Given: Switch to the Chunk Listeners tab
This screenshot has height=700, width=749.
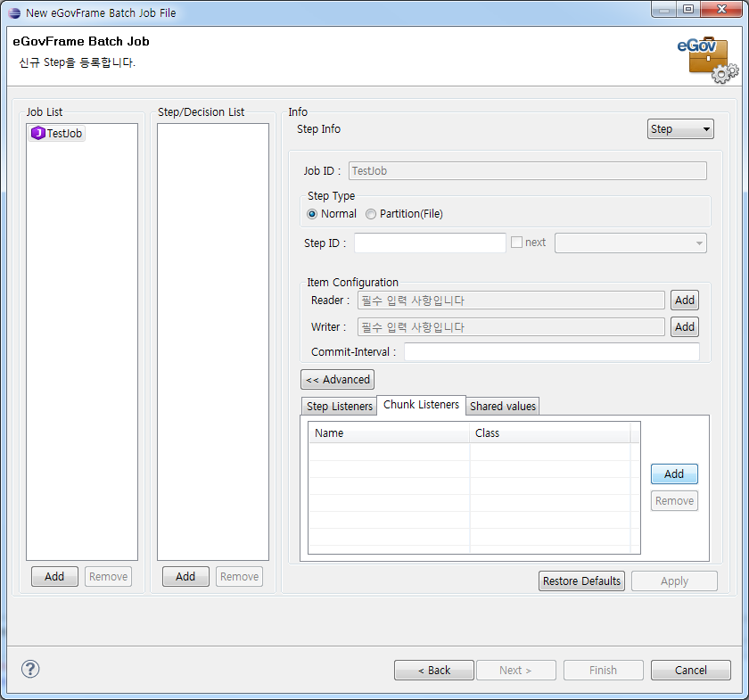Looking at the screenshot, I should coord(421,405).
